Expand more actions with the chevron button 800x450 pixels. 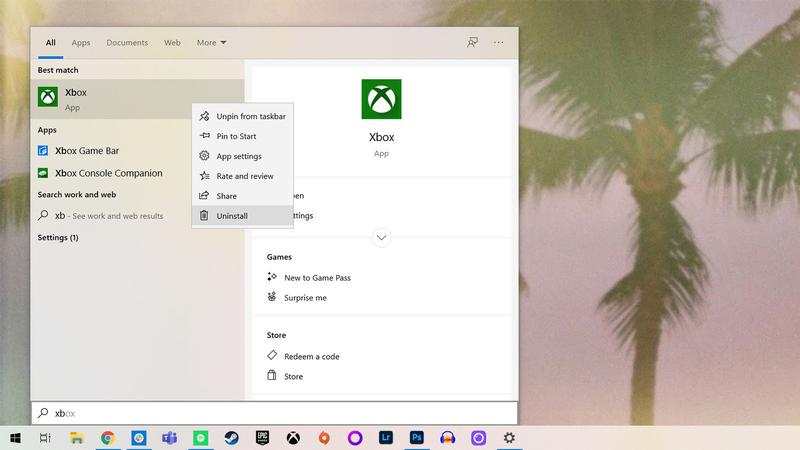[x=381, y=237]
